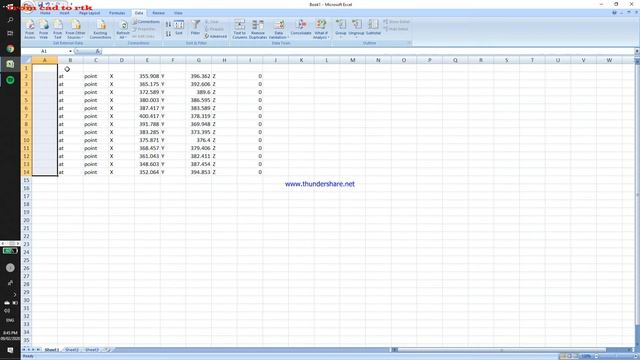Click the Remove Duplicates icon
640x360 pixels.
(x=258, y=29)
